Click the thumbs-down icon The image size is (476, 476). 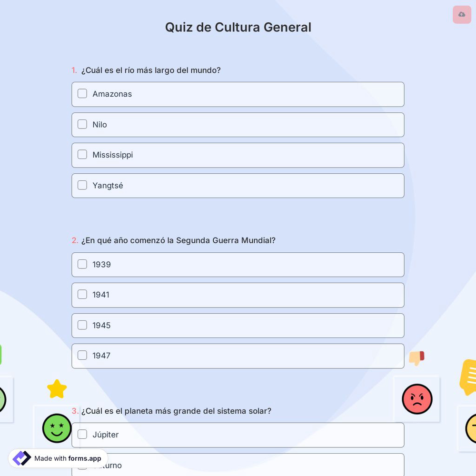point(416,357)
